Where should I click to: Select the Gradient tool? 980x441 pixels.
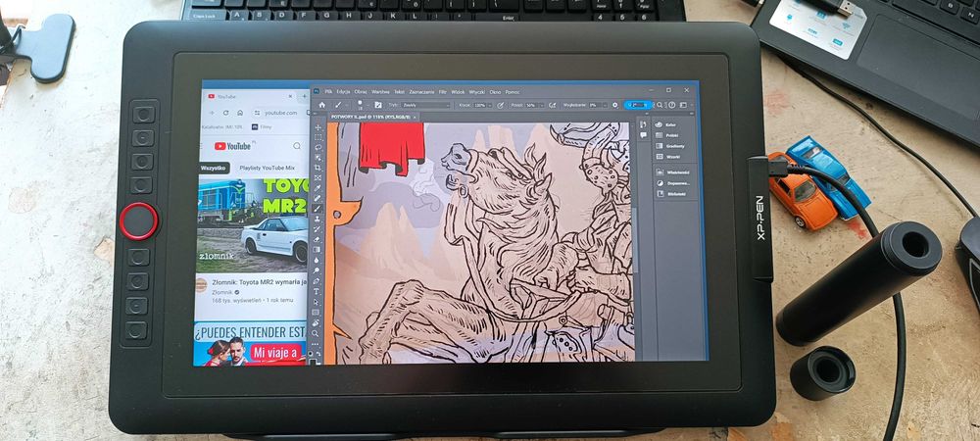(x=317, y=250)
